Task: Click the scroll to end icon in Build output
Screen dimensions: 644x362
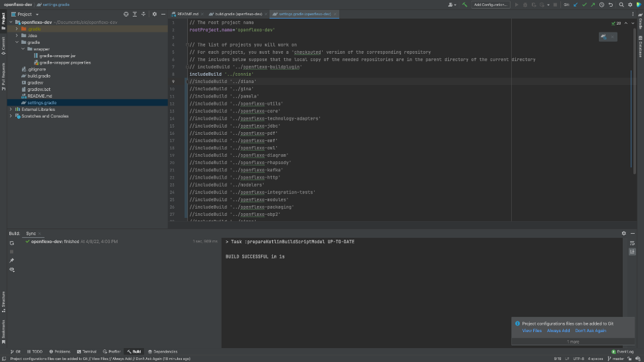Action: tap(632, 252)
